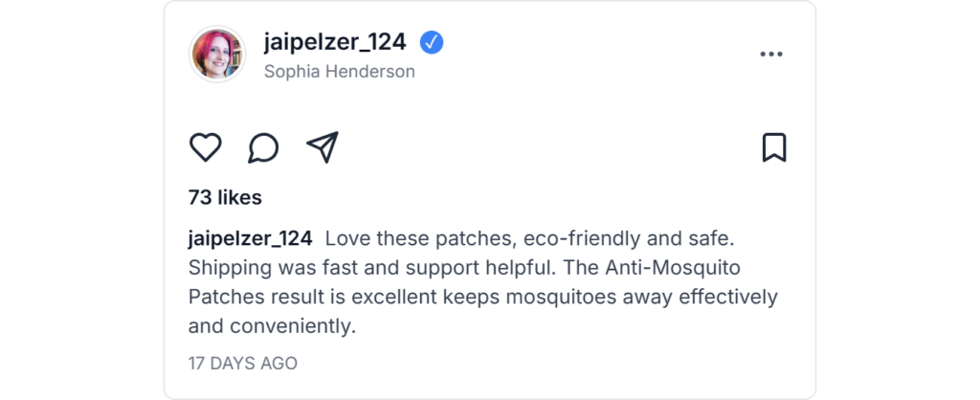The height and width of the screenshot is (400, 980).
Task: Click the blue verified badge
Action: 432,42
